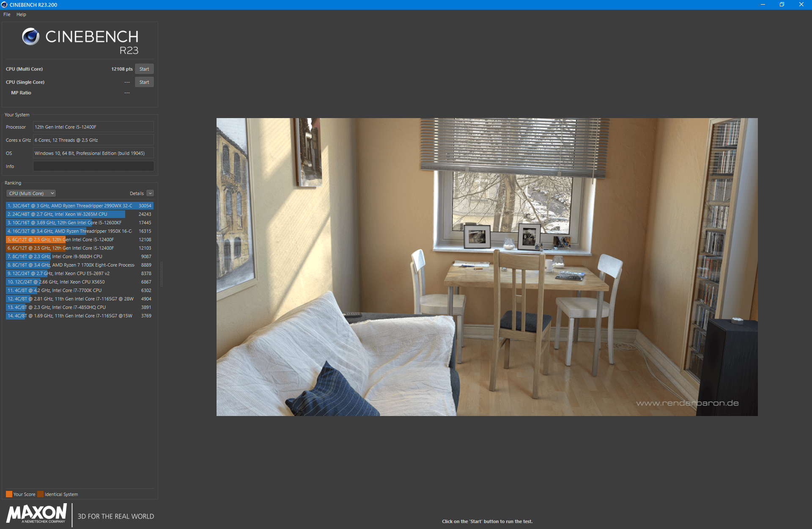Click the MAXON logo at the bottom
This screenshot has width=812, height=529.
[36, 514]
